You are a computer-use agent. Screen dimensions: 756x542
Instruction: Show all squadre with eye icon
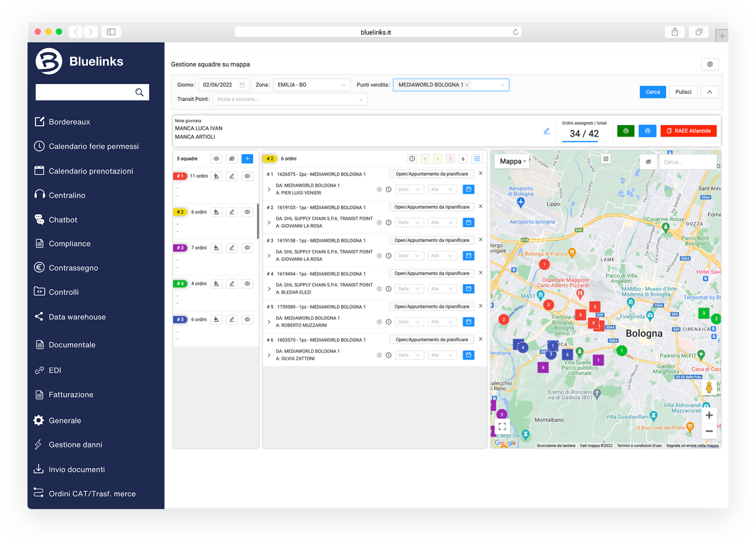coord(216,159)
